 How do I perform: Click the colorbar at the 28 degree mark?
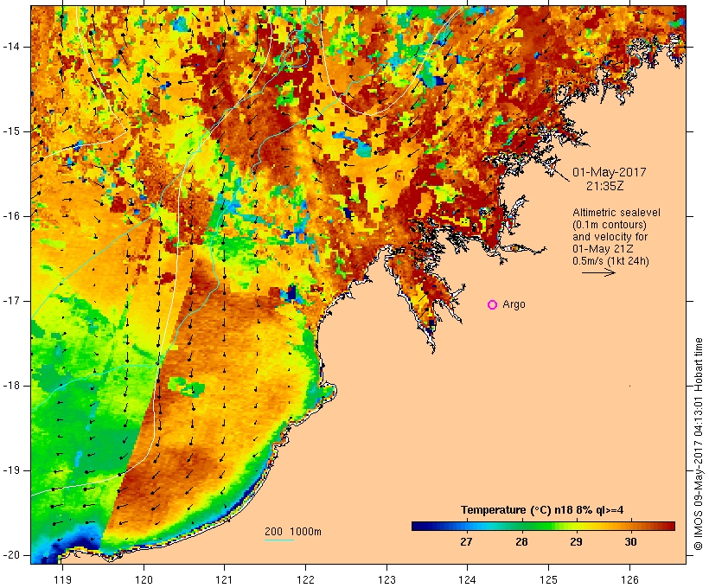pos(521,526)
